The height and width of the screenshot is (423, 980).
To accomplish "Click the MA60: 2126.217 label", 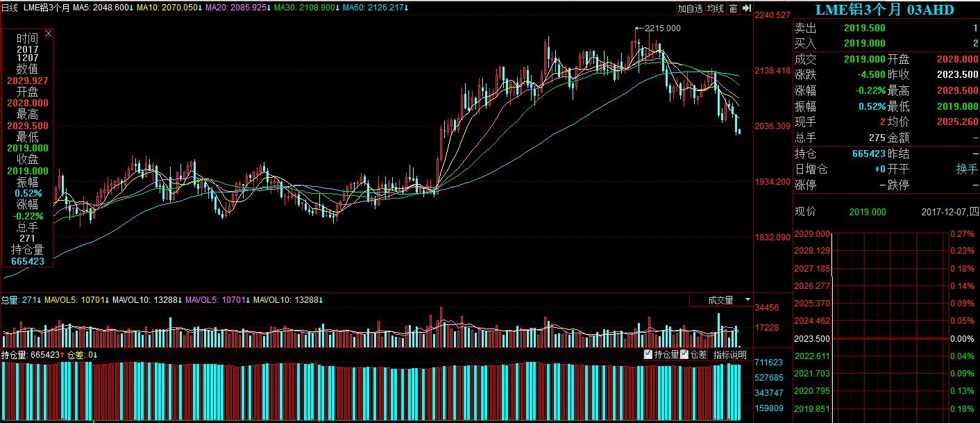I will click(x=375, y=8).
